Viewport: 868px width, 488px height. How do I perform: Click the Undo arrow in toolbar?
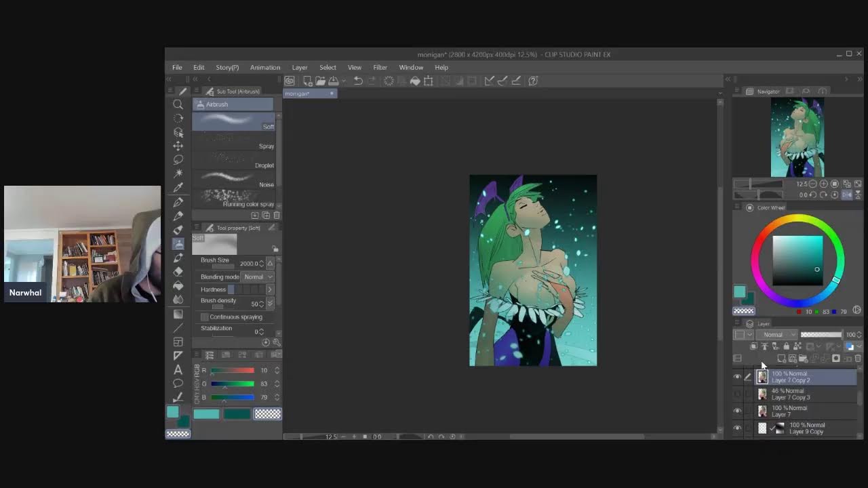coord(357,81)
